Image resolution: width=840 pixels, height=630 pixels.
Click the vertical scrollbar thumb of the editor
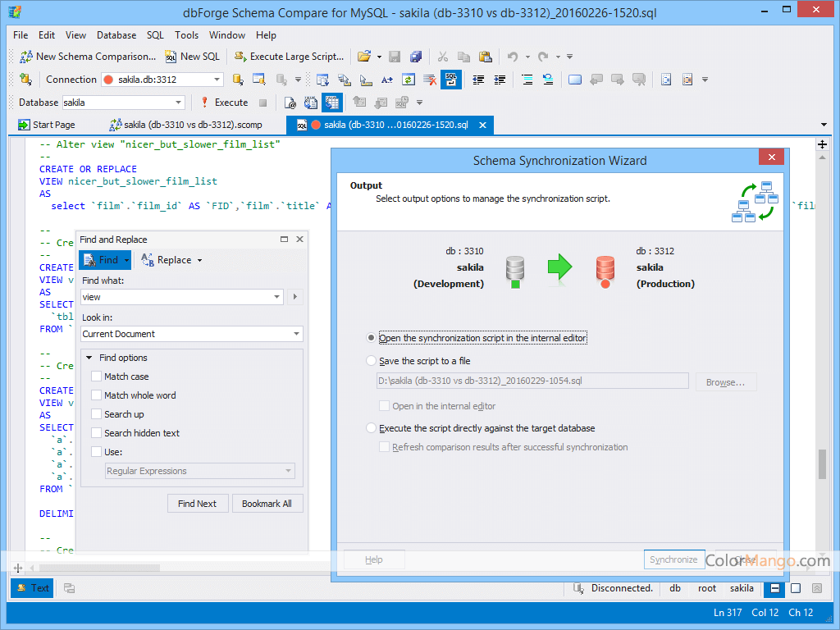pyautogui.click(x=822, y=464)
